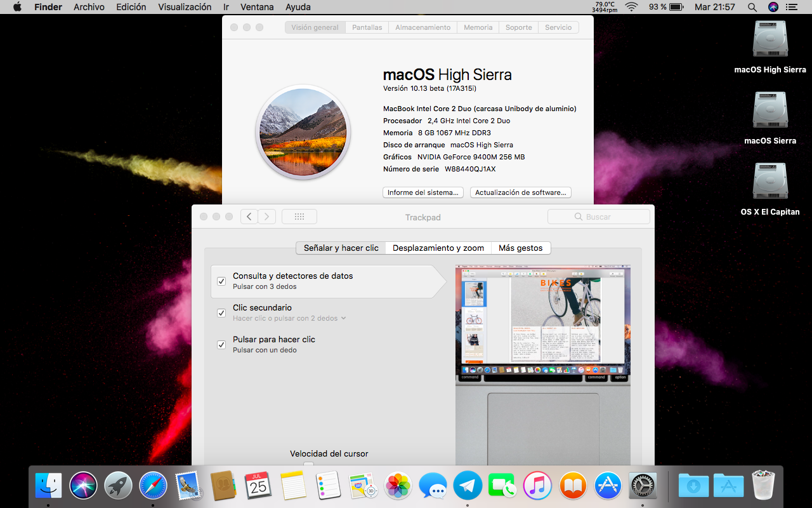This screenshot has height=508, width=812.
Task: Toggle Clic secundario checkbox
Action: (221, 313)
